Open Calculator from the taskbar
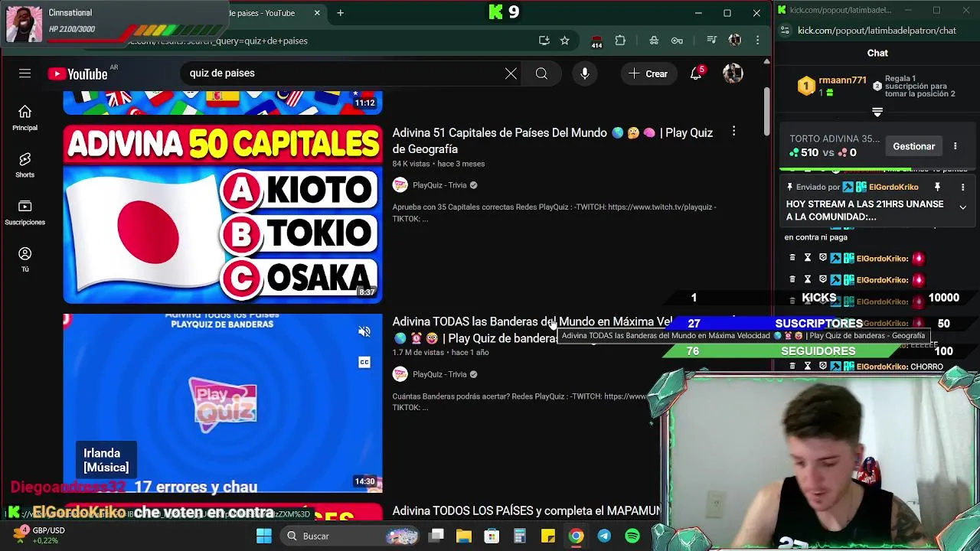This screenshot has height=551, width=980. 520,536
